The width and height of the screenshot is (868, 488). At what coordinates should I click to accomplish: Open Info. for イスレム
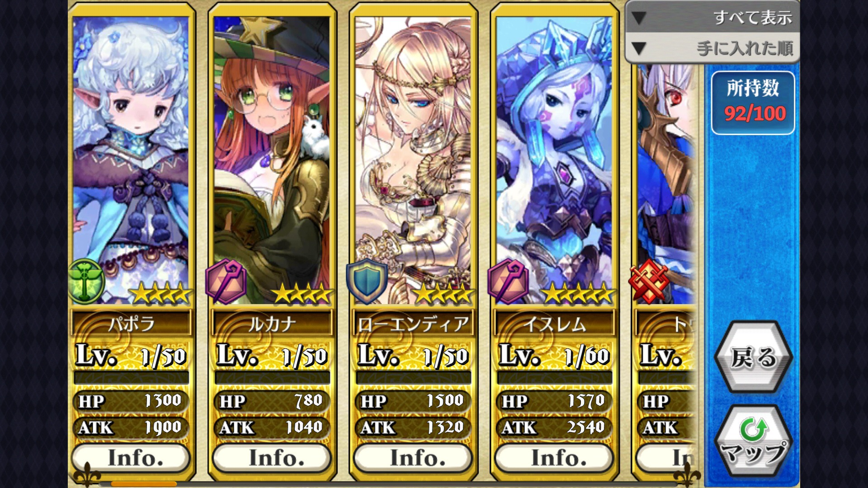554,458
